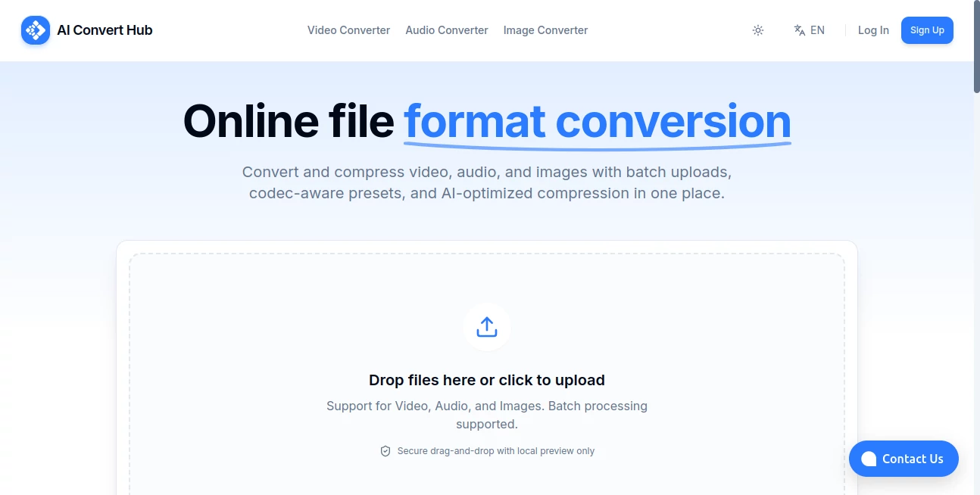Screen dimensions: 980x495
Task: Click the chat bubble icon on Contact Us
Action: [868, 459]
